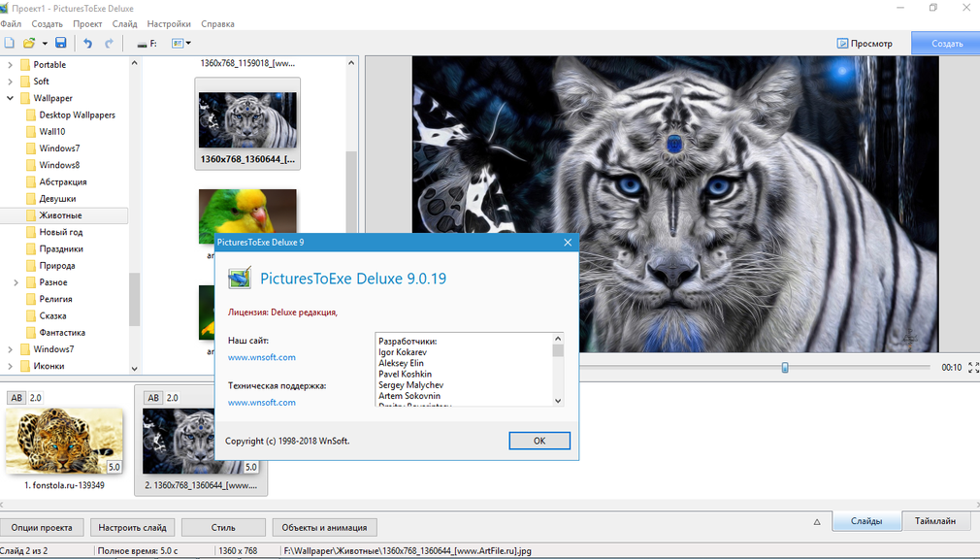
Task: Click the open project folder icon
Action: pyautogui.click(x=29, y=43)
